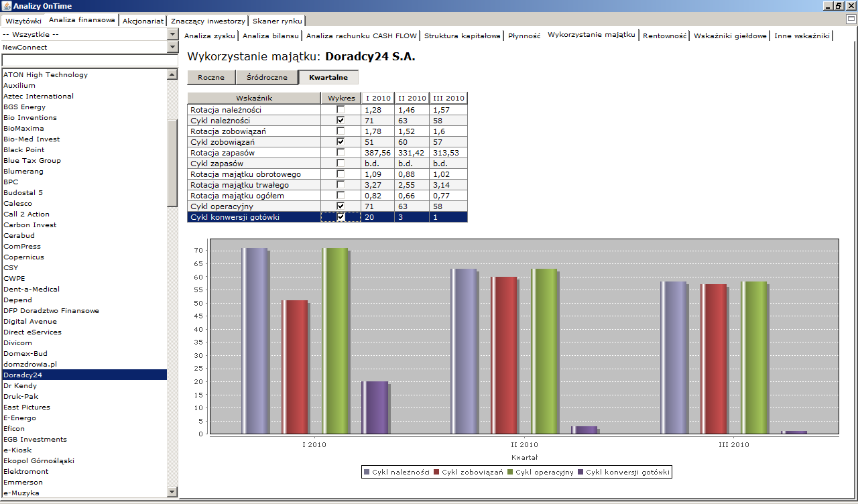The width and height of the screenshot is (858, 504).
Task: Open the Inne wskaźniki subtab
Action: [802, 36]
